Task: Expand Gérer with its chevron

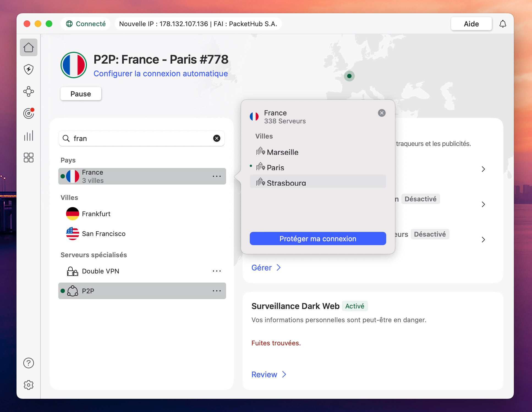Action: click(x=279, y=267)
